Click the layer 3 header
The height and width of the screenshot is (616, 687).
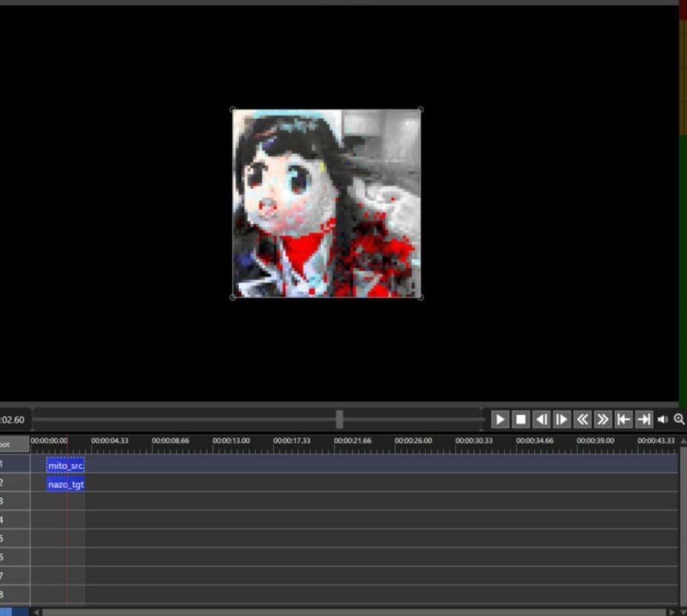(x=15, y=501)
